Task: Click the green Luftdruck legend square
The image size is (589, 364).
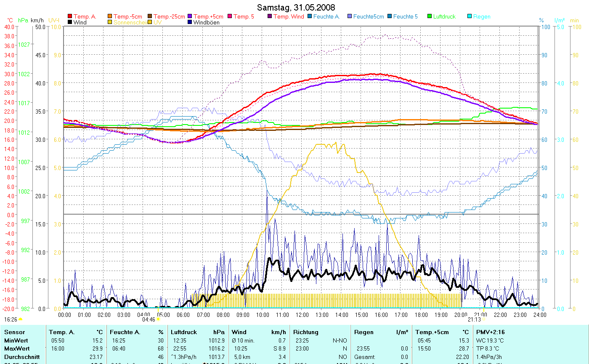Action: click(x=430, y=17)
